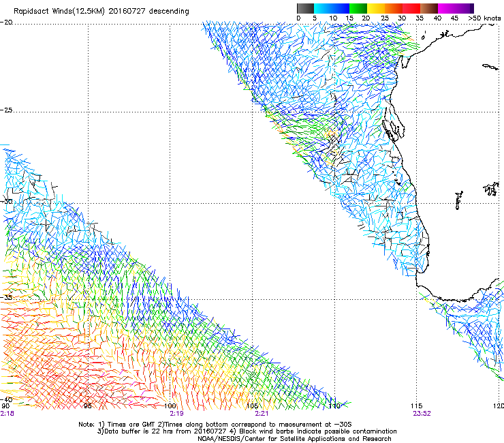
Task: Click the green 15-20 knots legend segment
Action: click(x=358, y=8)
